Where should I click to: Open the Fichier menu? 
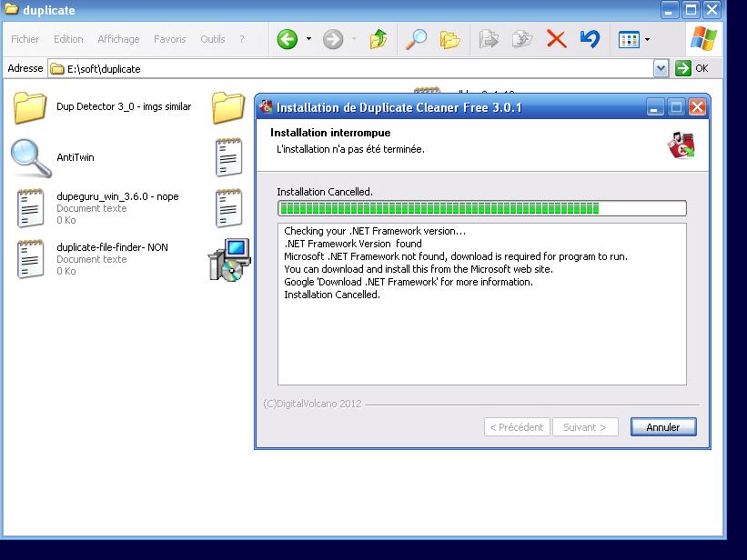(25, 39)
